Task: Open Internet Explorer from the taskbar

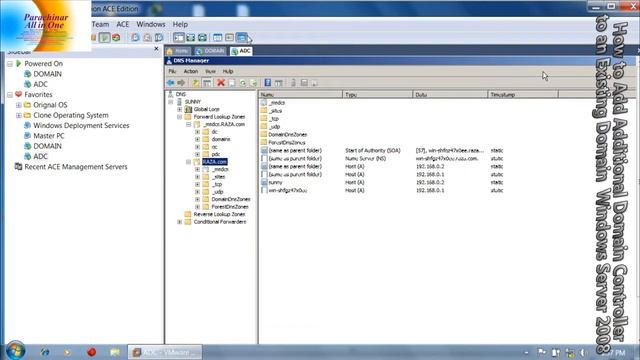Action: (44, 351)
